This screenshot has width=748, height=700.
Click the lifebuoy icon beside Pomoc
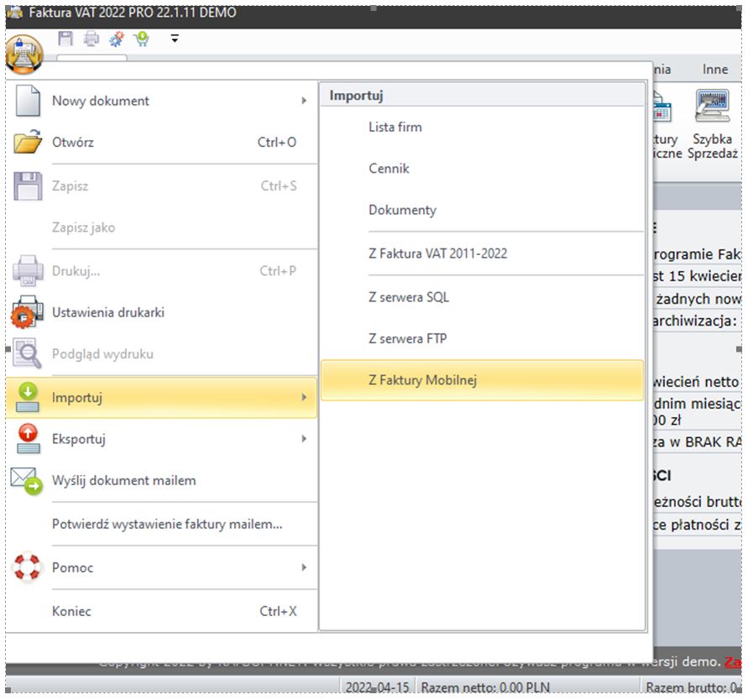[27, 567]
